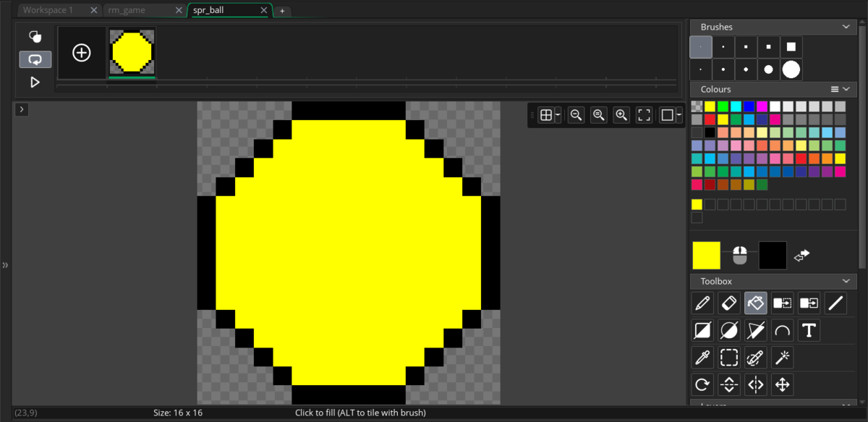Open canvas background options dropdown arrow
This screenshot has height=422, width=868.
coord(679,115)
